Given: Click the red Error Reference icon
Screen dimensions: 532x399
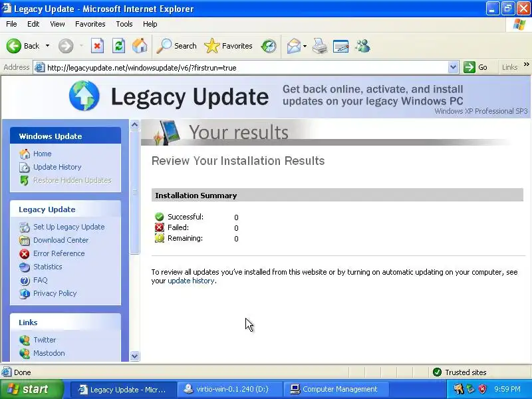Looking at the screenshot, I should pyautogui.click(x=25, y=254).
